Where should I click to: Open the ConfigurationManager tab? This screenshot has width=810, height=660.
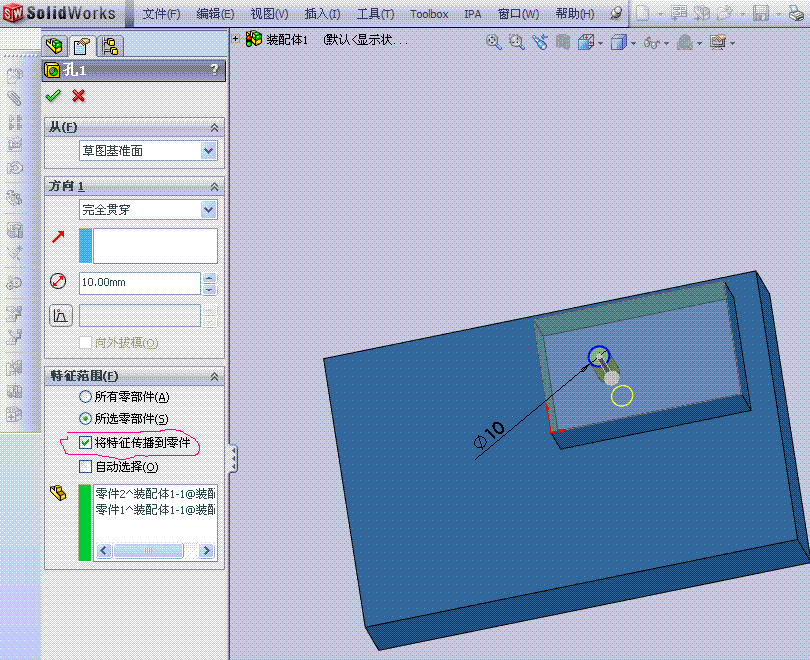(x=110, y=46)
